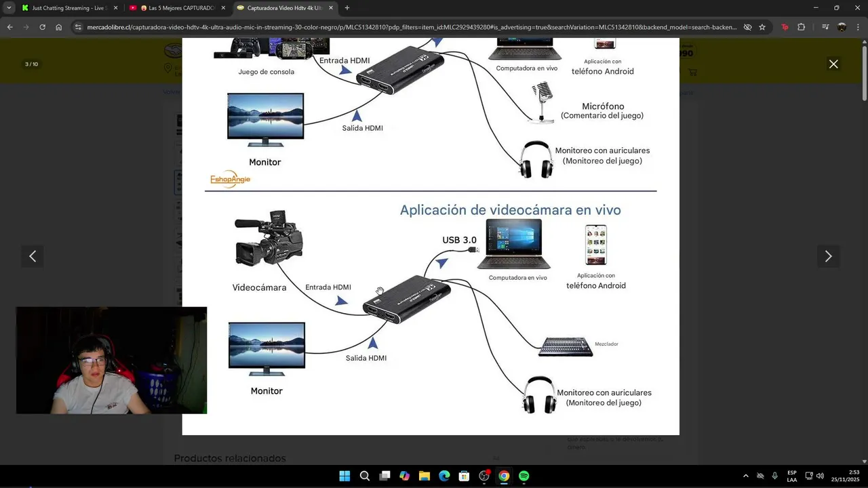The width and height of the screenshot is (868, 488).
Task: Go to the previous gallery image
Action: click(x=33, y=256)
